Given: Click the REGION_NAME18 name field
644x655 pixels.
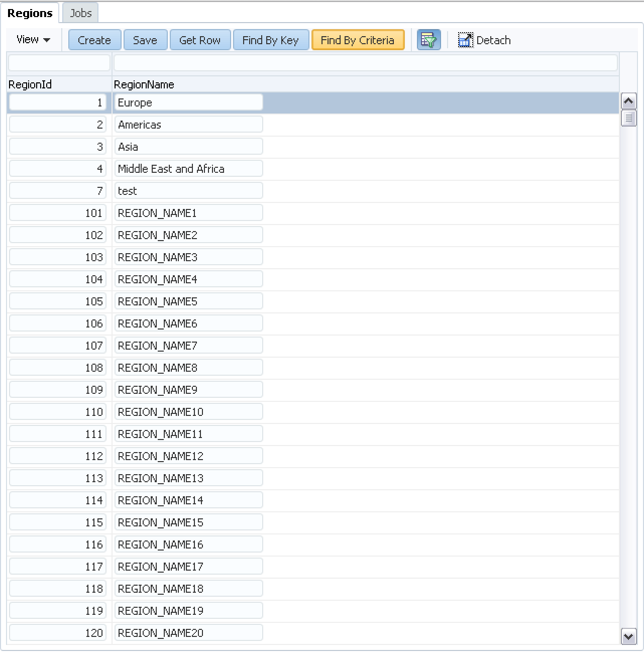Looking at the screenshot, I should [x=188, y=589].
